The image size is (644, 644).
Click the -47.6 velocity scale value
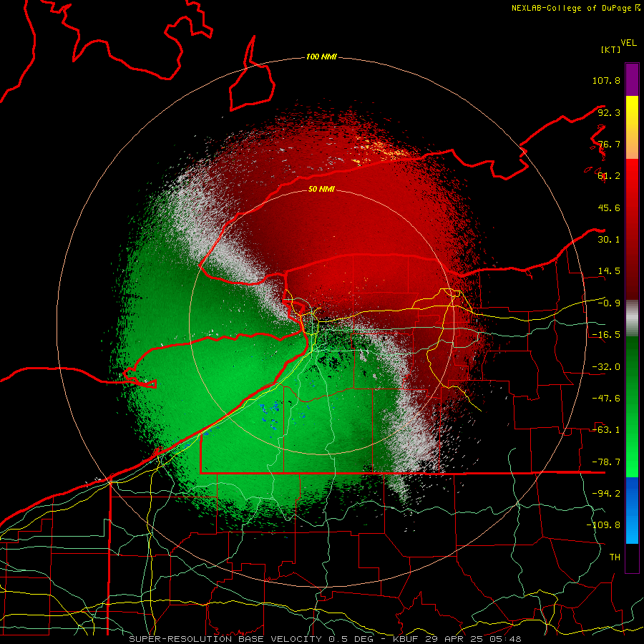[606, 399]
